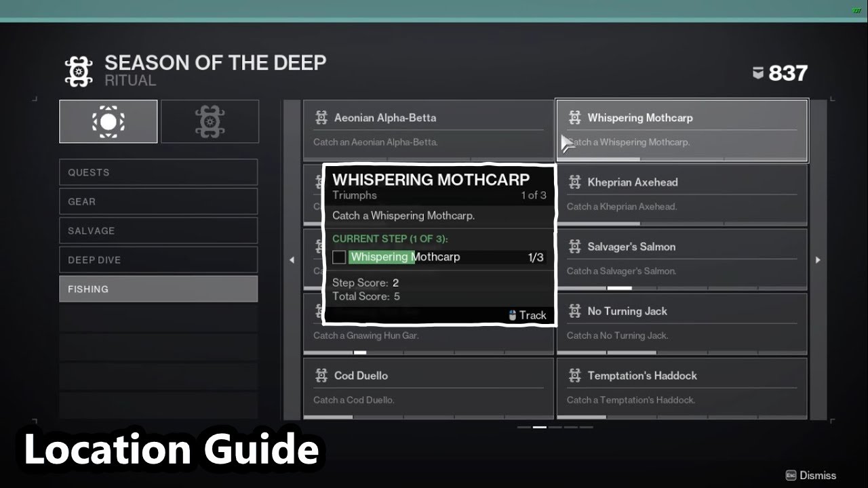868x488 pixels.
Task: Open the Quests category
Action: (x=159, y=172)
